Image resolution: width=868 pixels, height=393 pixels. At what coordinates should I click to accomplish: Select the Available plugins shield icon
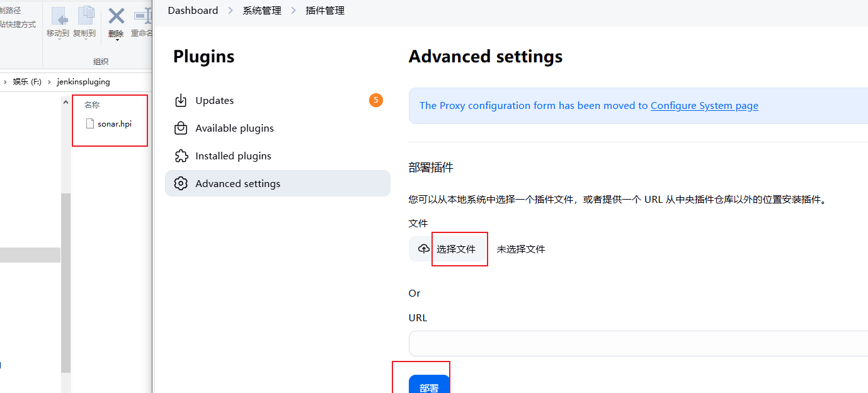click(181, 128)
